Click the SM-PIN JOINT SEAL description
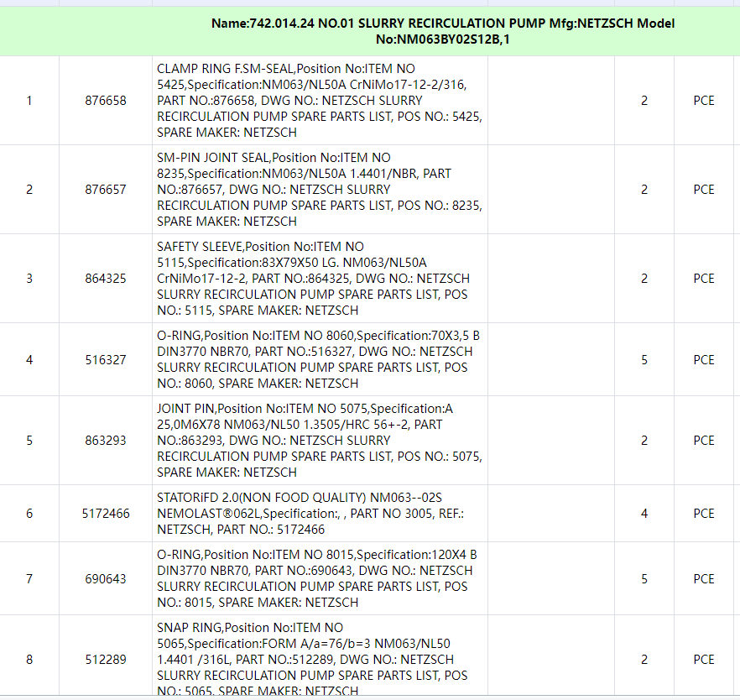Screen dimensions: 740x700 click(x=320, y=190)
